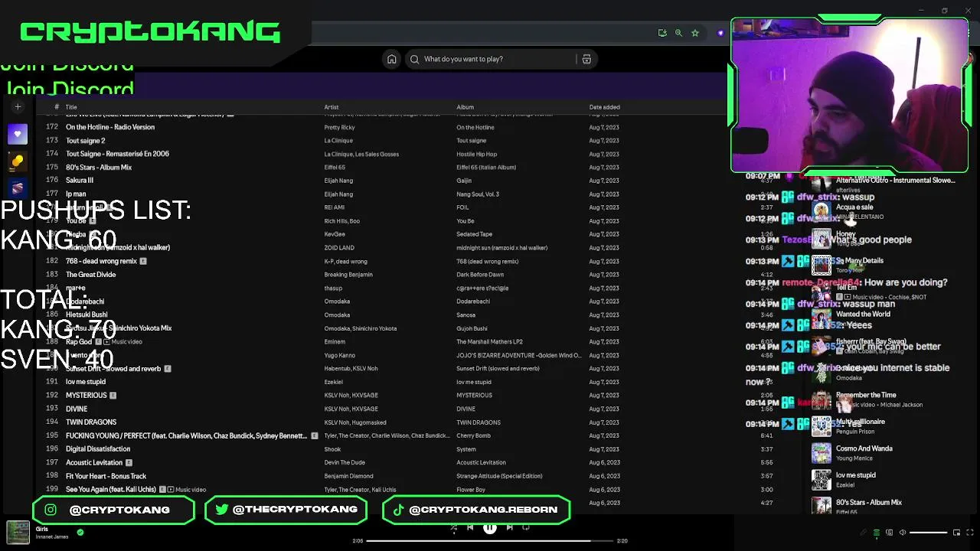Open album Cherry Bomb
This screenshot has width=980, height=551.
[x=473, y=436]
